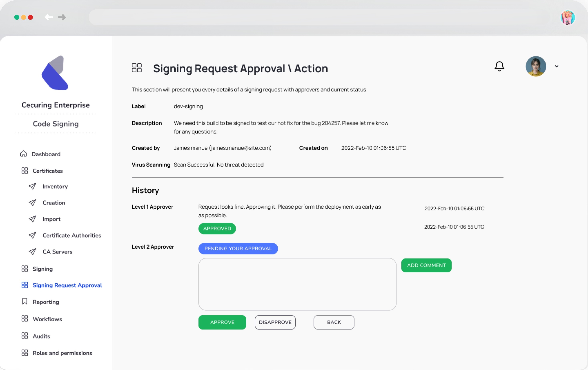Click the Import send icon
This screenshot has height=370, width=588.
[33, 219]
